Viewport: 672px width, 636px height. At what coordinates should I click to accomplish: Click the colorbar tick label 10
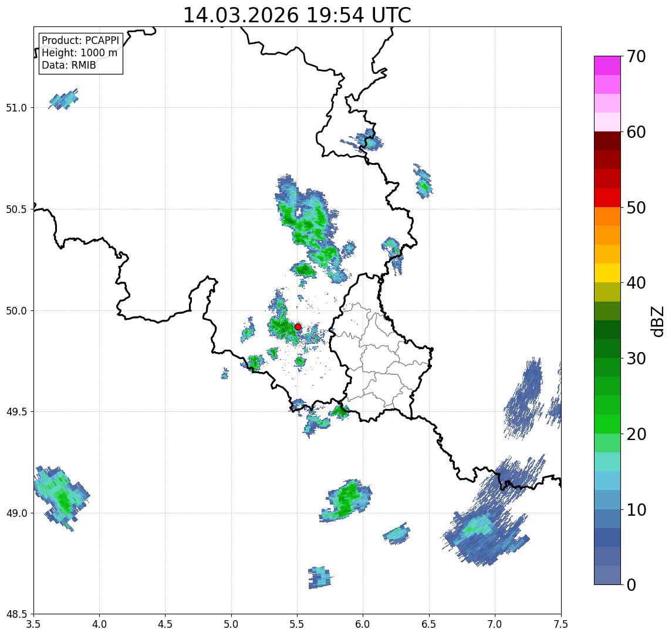pyautogui.click(x=636, y=510)
